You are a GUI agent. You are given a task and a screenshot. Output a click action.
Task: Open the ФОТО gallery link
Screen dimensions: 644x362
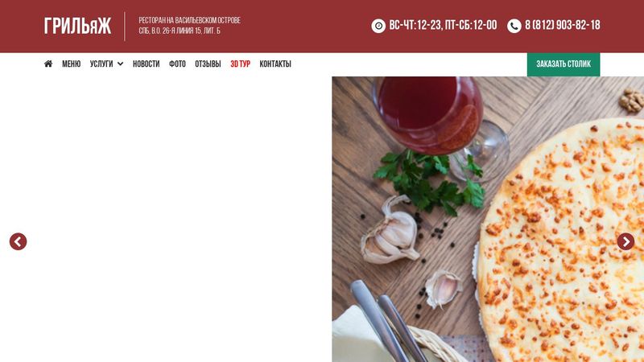pos(177,64)
